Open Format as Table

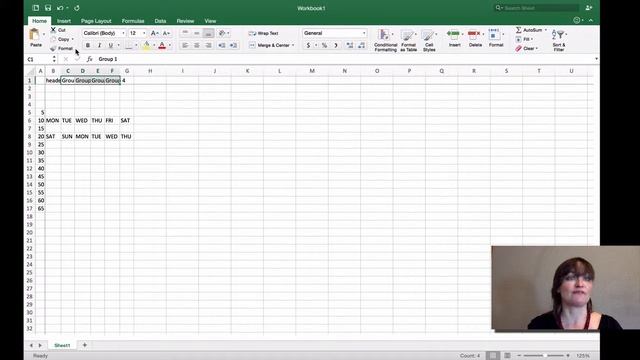coord(408,40)
